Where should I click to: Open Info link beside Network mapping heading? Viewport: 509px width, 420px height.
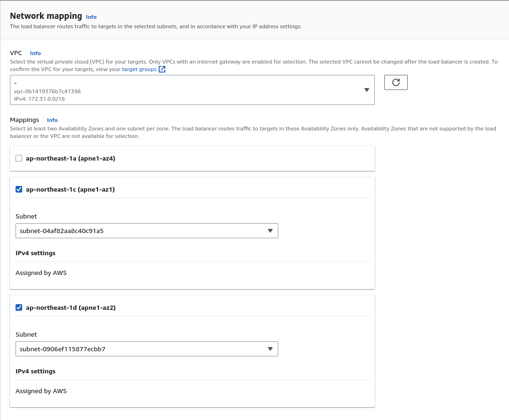point(91,17)
